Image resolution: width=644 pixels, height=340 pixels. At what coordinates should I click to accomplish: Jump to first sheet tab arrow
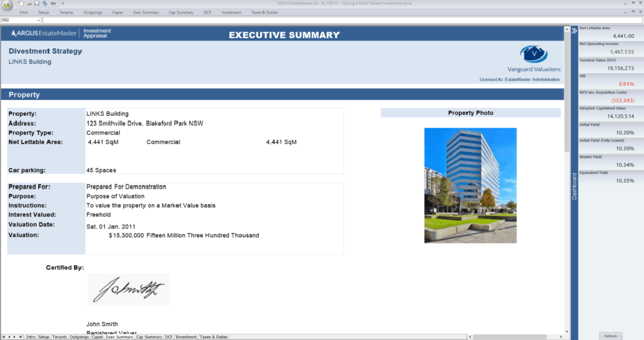[4, 337]
